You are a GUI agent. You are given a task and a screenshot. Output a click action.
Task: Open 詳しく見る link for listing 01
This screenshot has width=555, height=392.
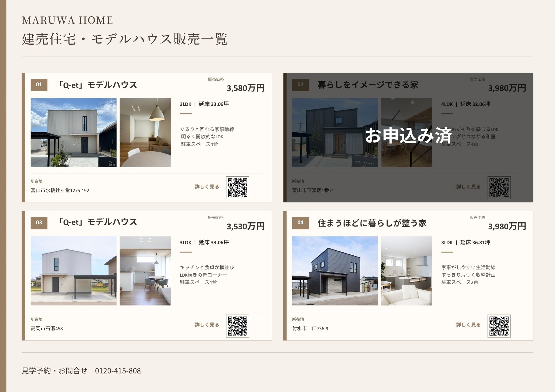[207, 187]
